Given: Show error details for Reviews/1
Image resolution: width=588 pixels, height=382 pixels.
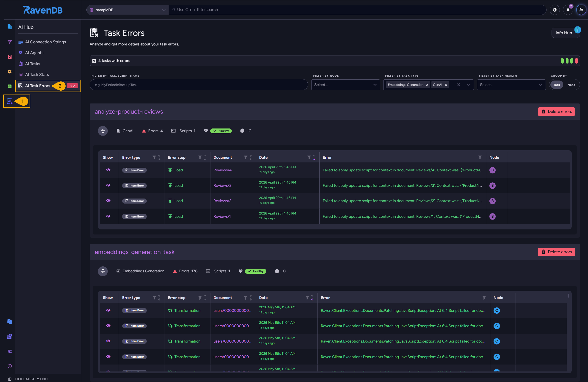Looking at the screenshot, I should (x=108, y=216).
